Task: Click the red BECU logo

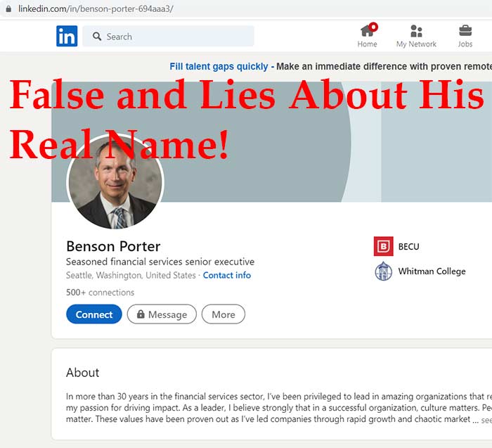Action: tap(383, 247)
